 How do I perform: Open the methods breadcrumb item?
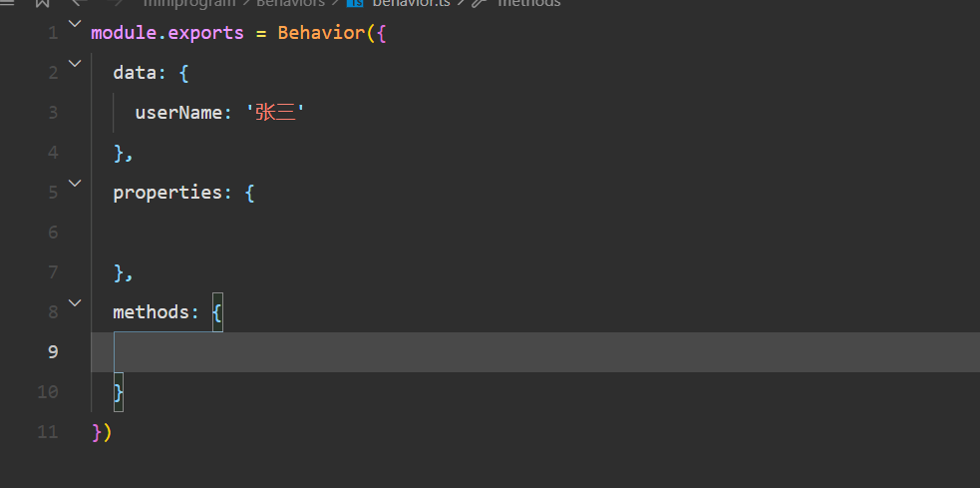[528, 3]
